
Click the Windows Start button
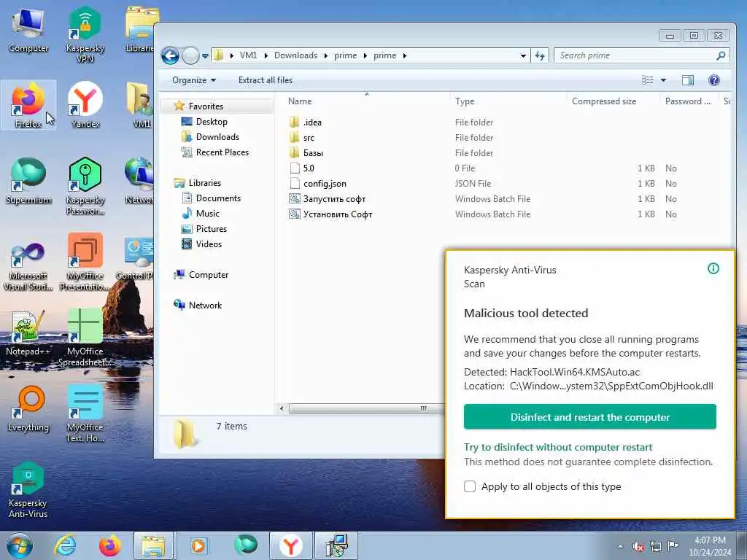point(20,545)
